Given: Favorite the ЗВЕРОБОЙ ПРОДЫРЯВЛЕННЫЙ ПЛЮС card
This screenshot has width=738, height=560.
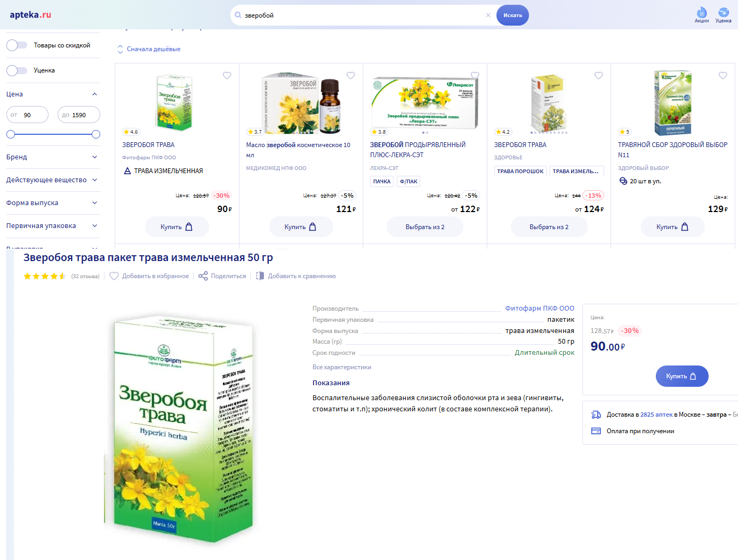Looking at the screenshot, I should (x=475, y=76).
